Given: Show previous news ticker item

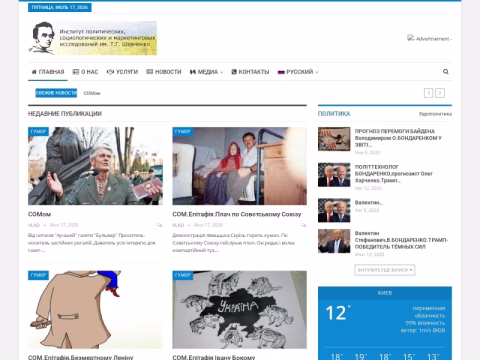Looking at the screenshot, I should (428, 93).
